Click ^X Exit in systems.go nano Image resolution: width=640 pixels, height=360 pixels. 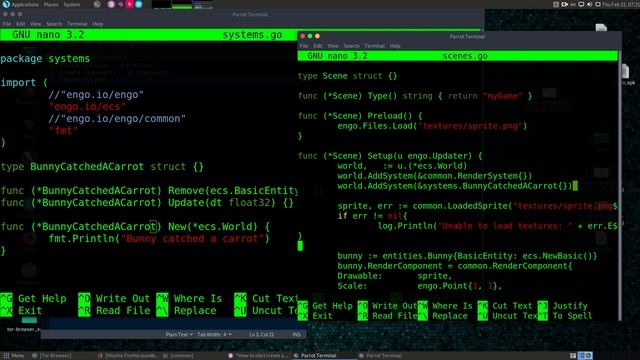point(21,310)
